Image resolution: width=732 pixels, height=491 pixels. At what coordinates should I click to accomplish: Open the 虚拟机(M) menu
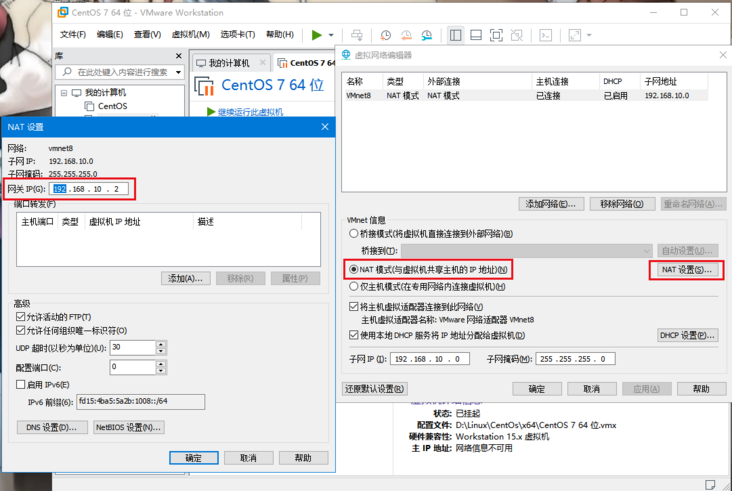[x=190, y=35]
